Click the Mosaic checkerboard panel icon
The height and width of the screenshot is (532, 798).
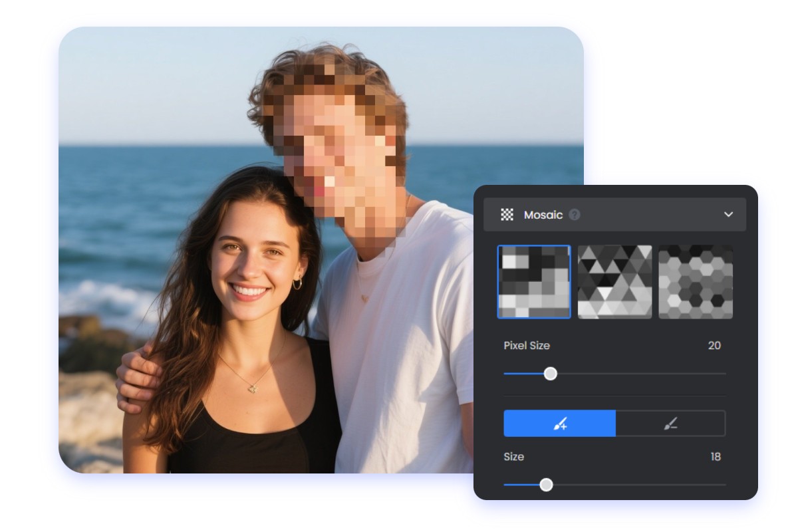point(507,215)
